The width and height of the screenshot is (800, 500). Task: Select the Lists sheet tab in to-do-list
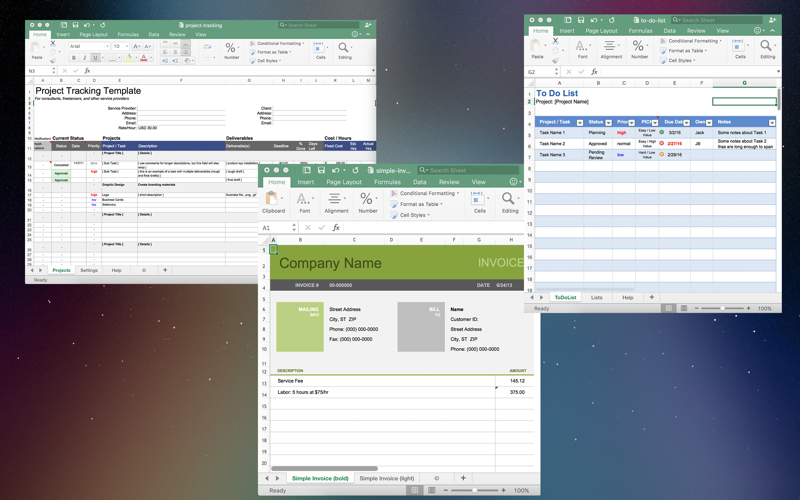point(596,297)
